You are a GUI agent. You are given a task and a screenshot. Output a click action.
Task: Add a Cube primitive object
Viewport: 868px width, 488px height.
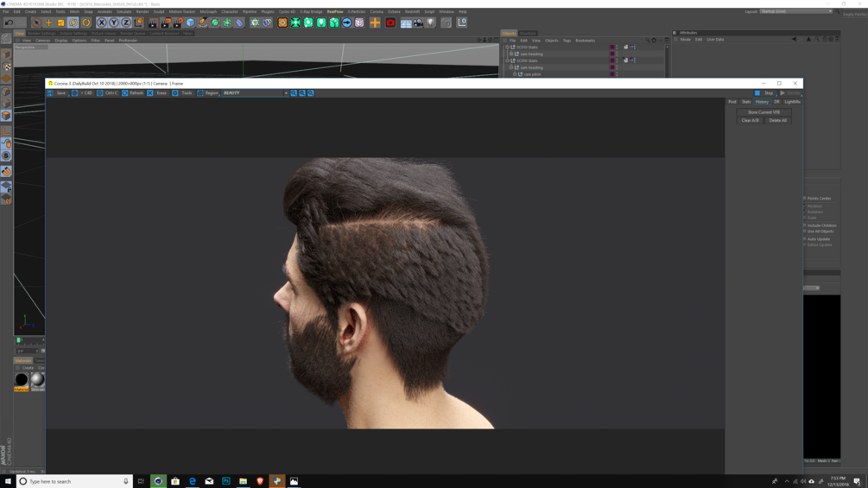tap(190, 22)
